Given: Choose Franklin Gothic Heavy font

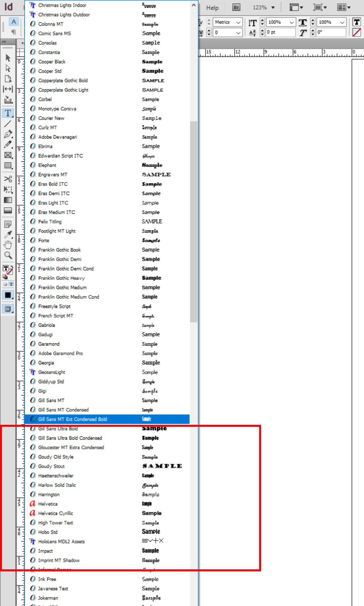Looking at the screenshot, I should (107, 278).
